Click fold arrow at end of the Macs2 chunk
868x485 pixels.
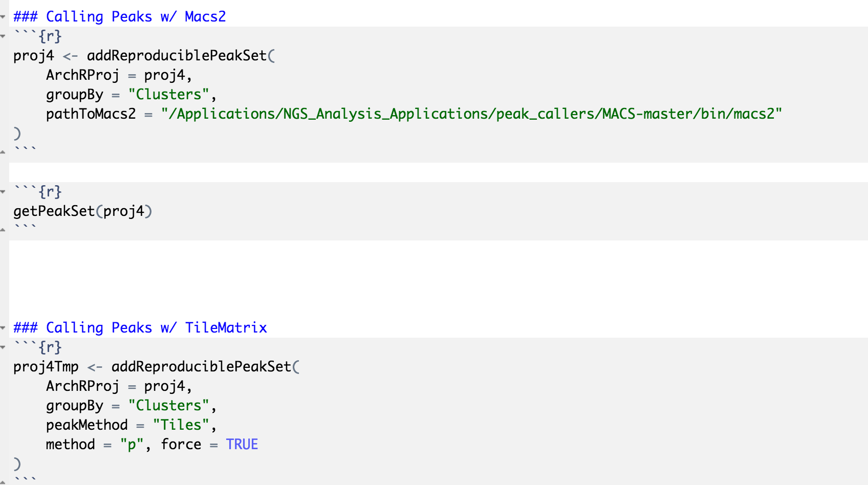(x=3, y=152)
